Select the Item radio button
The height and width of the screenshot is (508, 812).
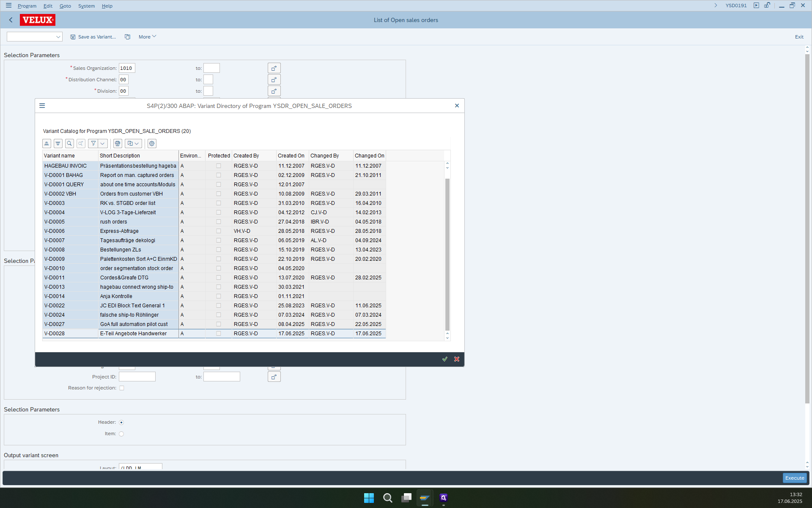(x=121, y=434)
